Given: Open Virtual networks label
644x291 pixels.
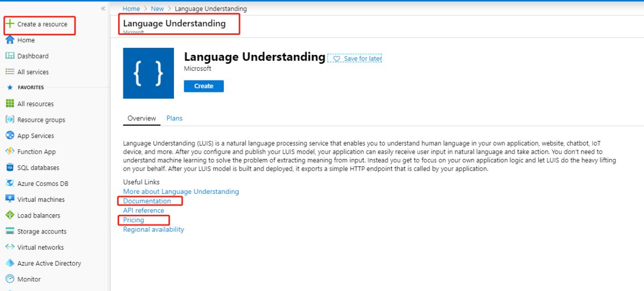Looking at the screenshot, I should point(40,248).
